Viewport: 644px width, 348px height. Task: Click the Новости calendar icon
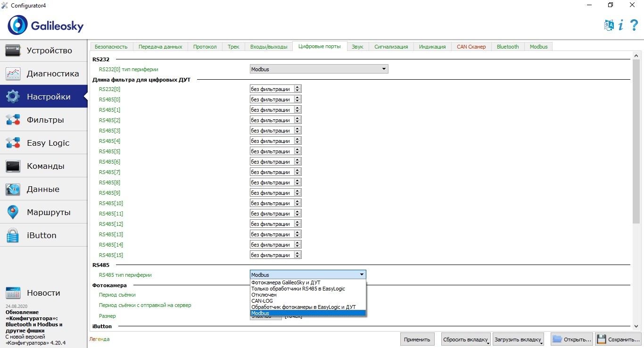(13, 293)
